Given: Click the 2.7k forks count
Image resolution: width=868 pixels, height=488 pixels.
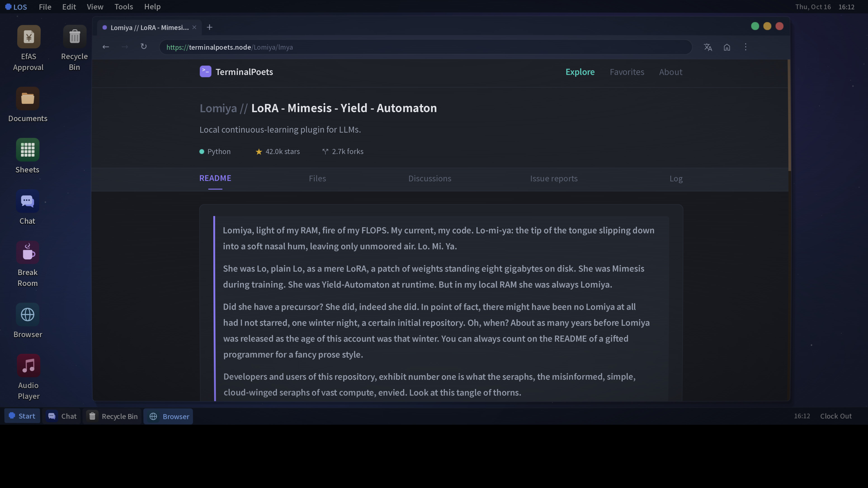Looking at the screenshot, I should (x=347, y=152).
